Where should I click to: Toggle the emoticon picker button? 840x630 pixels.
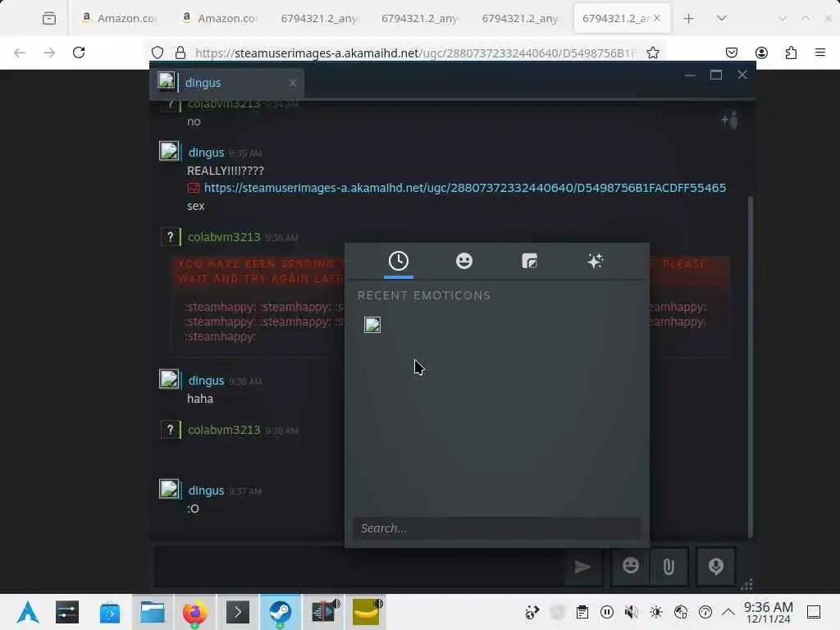coord(631,567)
